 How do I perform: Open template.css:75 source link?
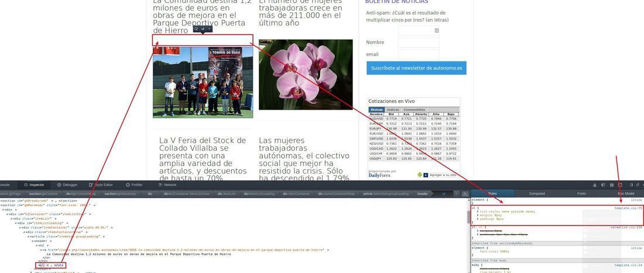[x=628, y=208]
